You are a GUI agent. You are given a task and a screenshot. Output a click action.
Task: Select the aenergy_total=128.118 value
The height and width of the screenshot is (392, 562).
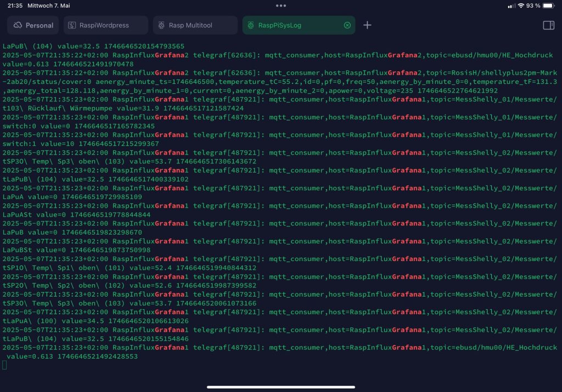[x=51, y=90]
